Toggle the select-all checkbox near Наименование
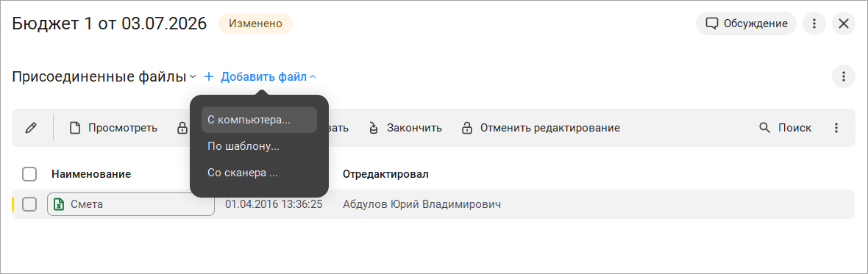868x274 pixels. pos(29,175)
